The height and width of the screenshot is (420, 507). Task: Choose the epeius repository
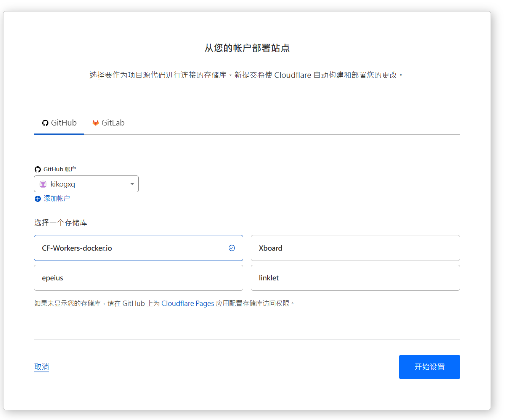(x=138, y=278)
